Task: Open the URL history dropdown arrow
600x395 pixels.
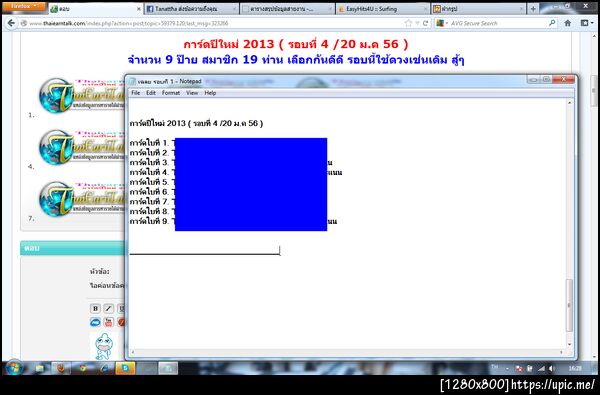Action: [x=417, y=23]
